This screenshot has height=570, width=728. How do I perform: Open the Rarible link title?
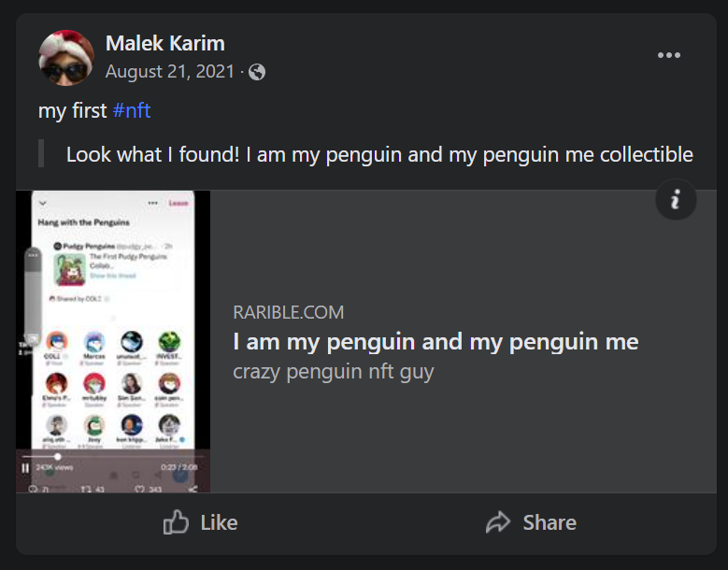[x=435, y=341]
